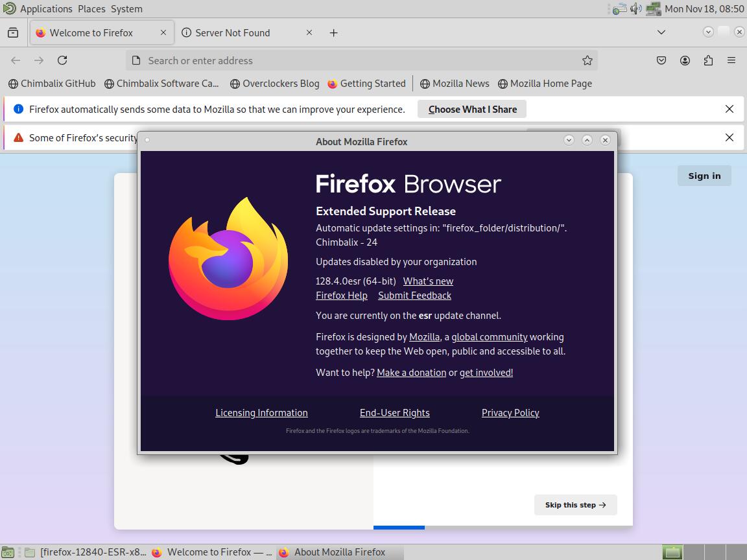Click the Make a donation link

tap(412, 373)
